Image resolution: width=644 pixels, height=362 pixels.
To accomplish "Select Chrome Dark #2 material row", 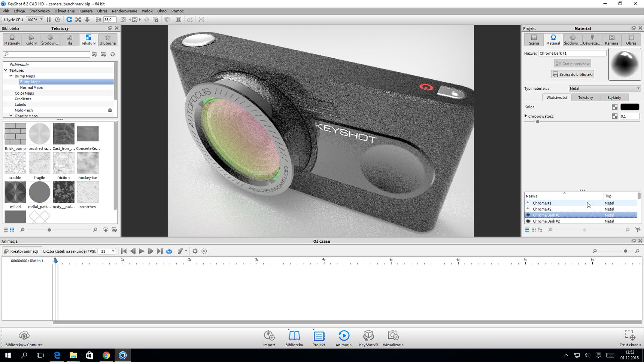I will [581, 221].
